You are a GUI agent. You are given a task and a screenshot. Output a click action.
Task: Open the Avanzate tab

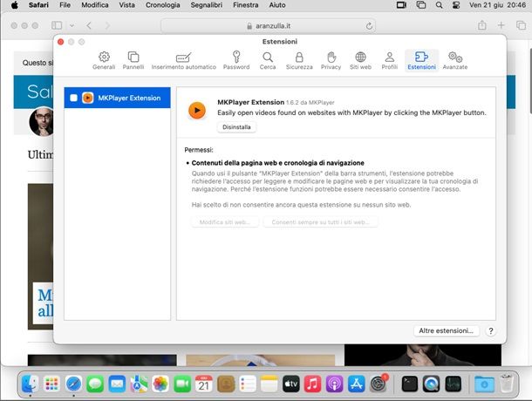(x=455, y=61)
